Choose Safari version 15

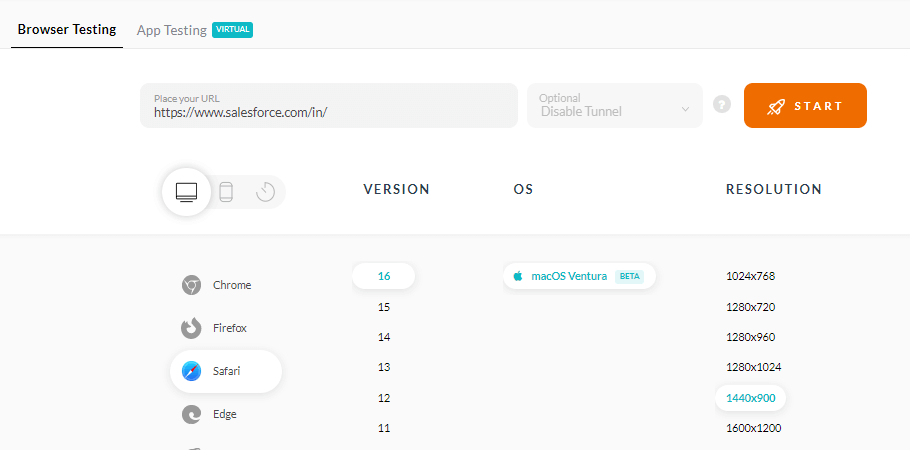tap(384, 307)
